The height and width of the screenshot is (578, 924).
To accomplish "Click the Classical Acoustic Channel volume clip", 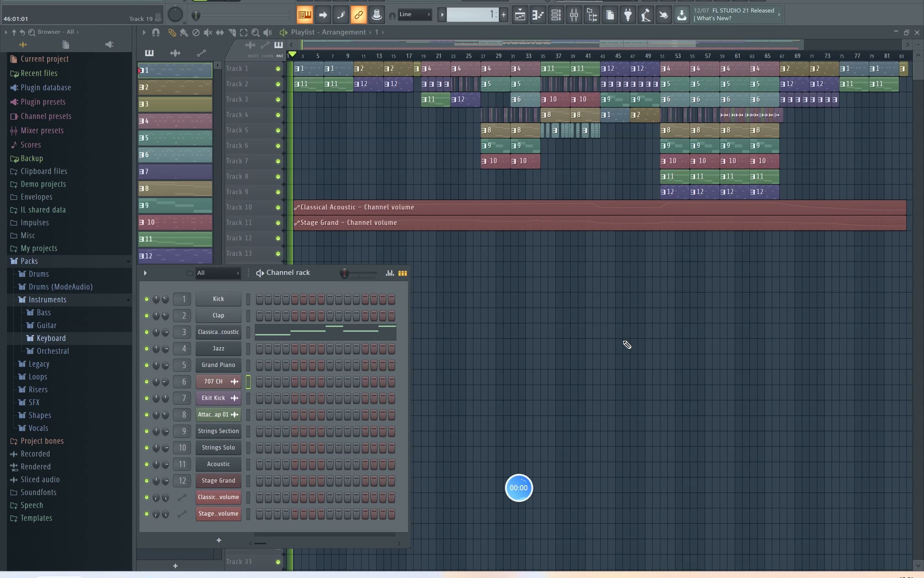I will pos(599,208).
